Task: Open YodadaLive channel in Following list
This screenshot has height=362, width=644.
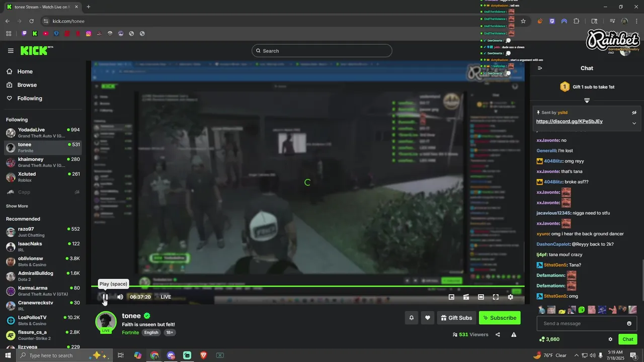Action: pos(43,133)
